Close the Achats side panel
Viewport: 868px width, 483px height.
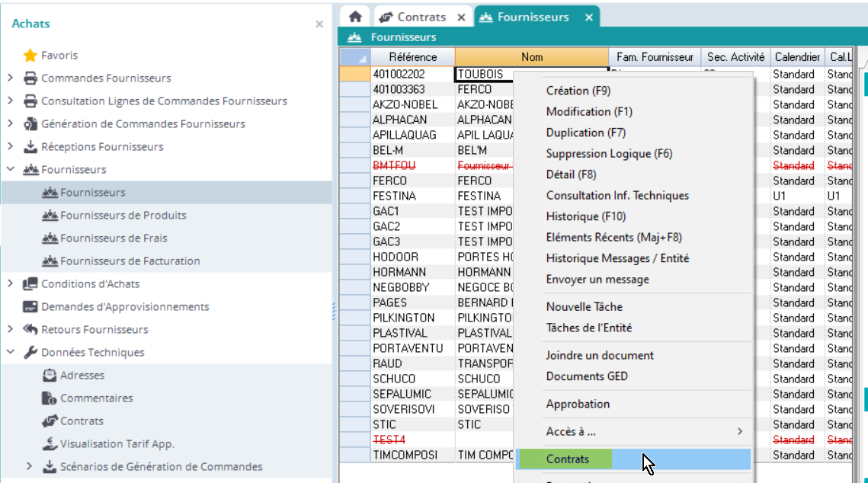pyautogui.click(x=319, y=24)
